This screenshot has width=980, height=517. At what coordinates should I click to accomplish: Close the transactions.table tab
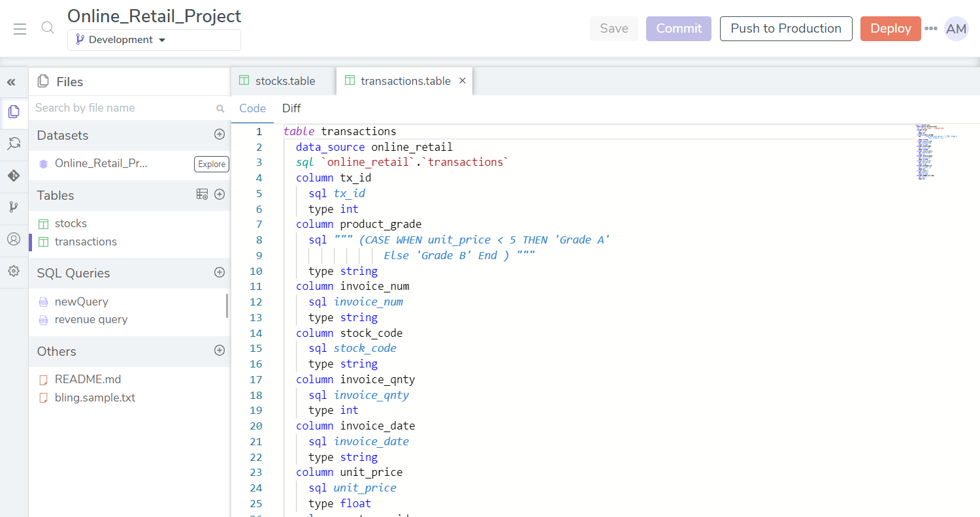tap(462, 80)
